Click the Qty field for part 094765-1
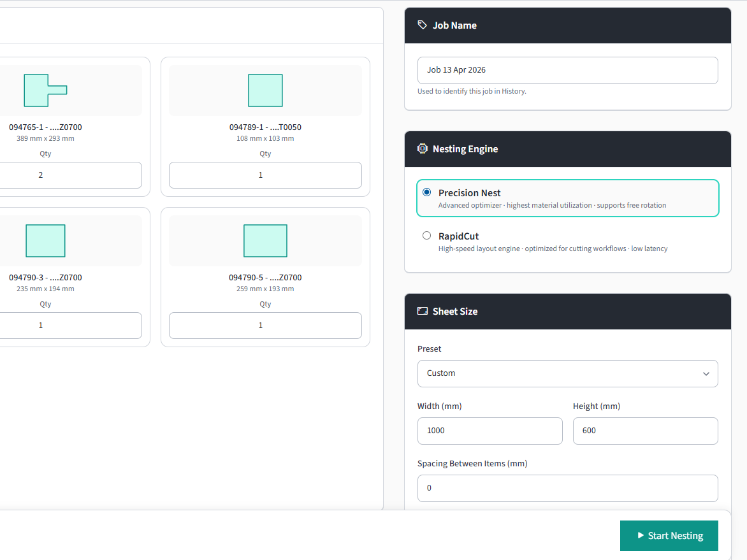The image size is (747, 560). [x=70, y=175]
